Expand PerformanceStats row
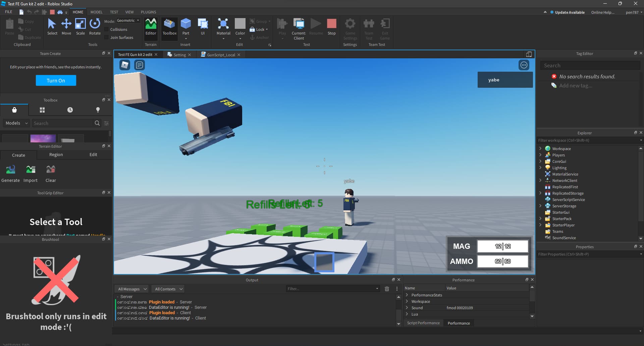Screen dimensions: 644x346 [x=407, y=295]
